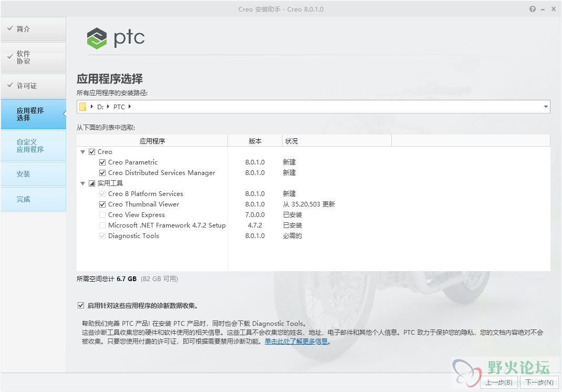Expand the arrow after PTC in path
Viewport: 562px width, 392px height.
point(130,107)
